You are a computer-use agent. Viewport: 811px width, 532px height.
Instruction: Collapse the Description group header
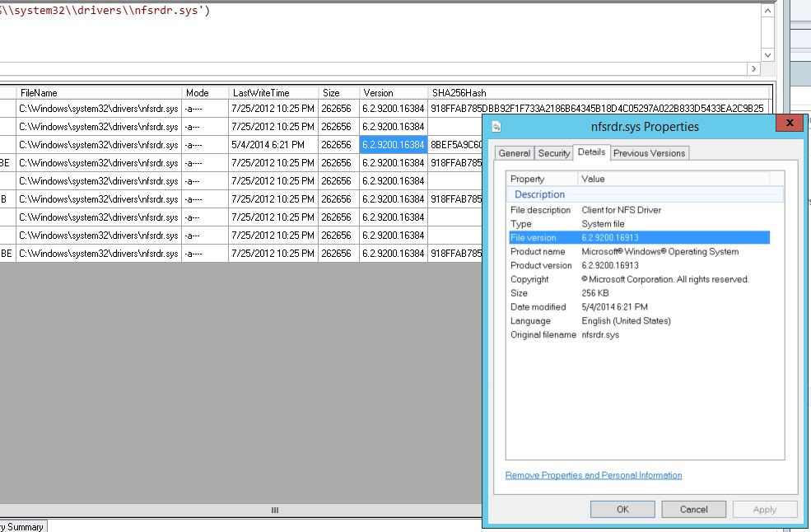pyautogui.click(x=645, y=194)
